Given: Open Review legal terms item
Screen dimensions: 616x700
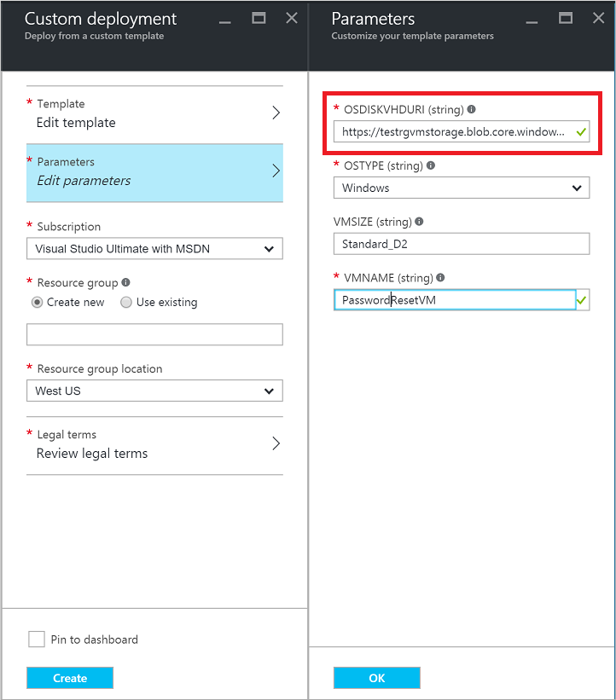Looking at the screenshot, I should click(x=154, y=445).
